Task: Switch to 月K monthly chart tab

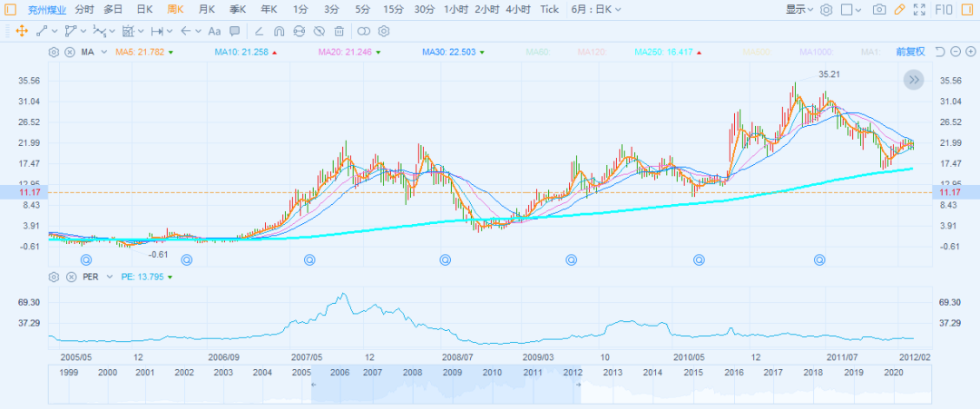Action: coord(207,9)
